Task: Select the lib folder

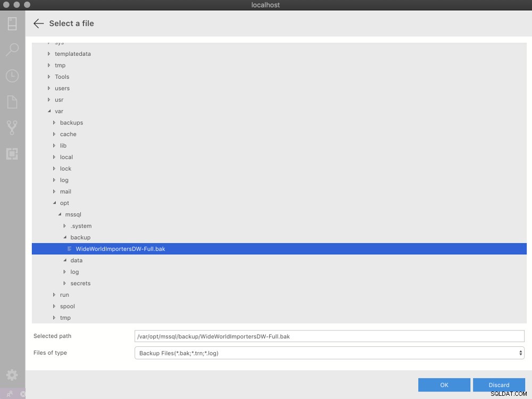Action: click(x=63, y=146)
